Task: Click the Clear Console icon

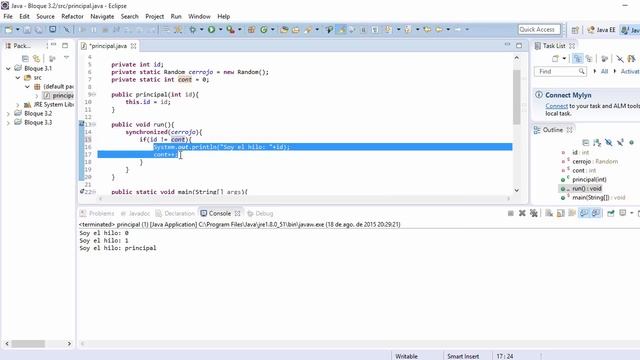Action: [549, 213]
